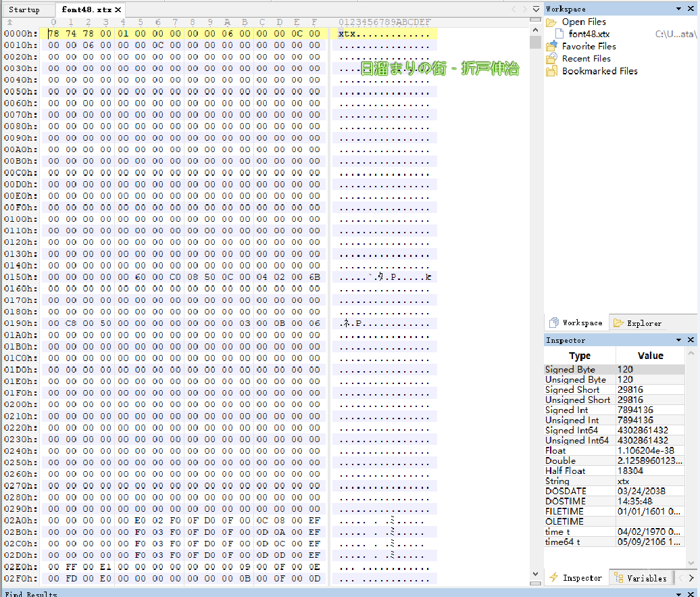Select the String row showing xtx

click(614, 481)
